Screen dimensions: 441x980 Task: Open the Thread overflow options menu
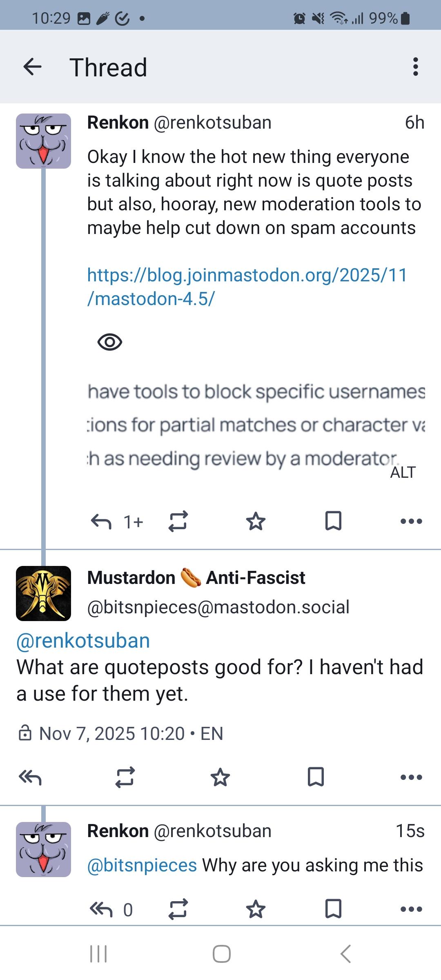(415, 67)
